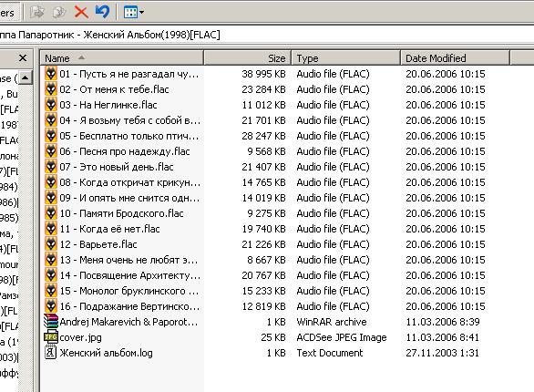Viewport: 534px width, 392px height.
Task: Select file 15 - Монолог бруклинского
Action: 128,291
